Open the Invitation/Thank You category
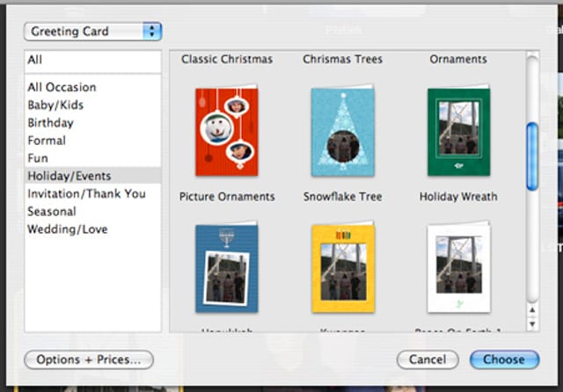Image resolution: width=563 pixels, height=392 pixels. pos(92,193)
